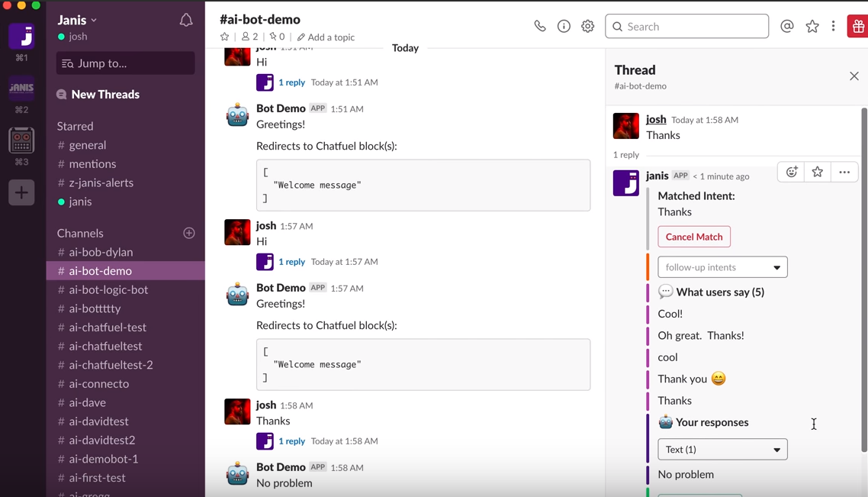The width and height of the screenshot is (868, 497).
Task: View the channel members count icon
Action: (249, 37)
